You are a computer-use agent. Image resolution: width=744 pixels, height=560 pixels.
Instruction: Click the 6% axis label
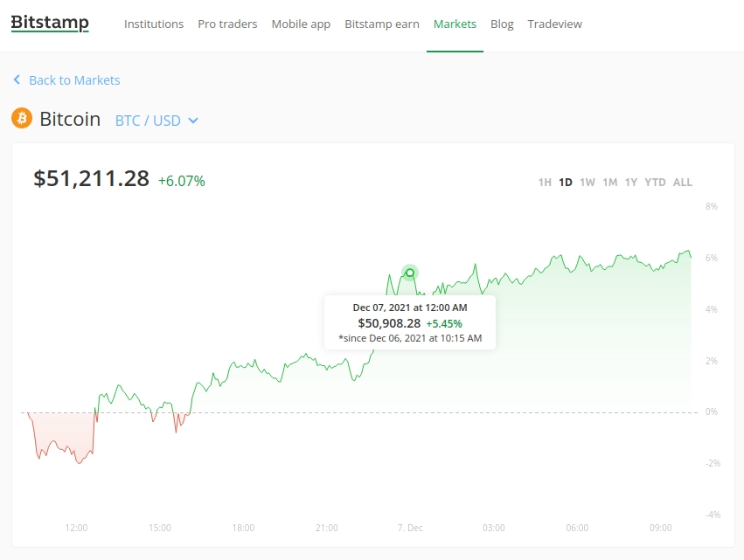click(712, 258)
